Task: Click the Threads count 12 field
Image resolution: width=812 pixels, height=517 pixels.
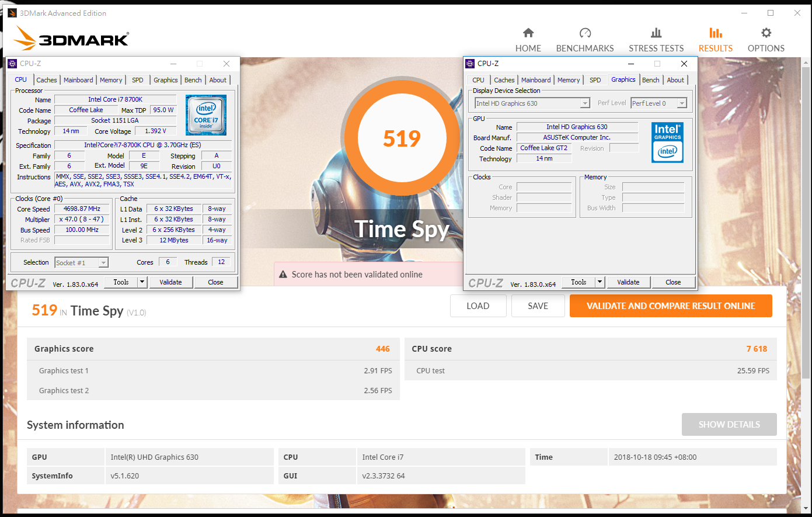Action: pyautogui.click(x=221, y=262)
